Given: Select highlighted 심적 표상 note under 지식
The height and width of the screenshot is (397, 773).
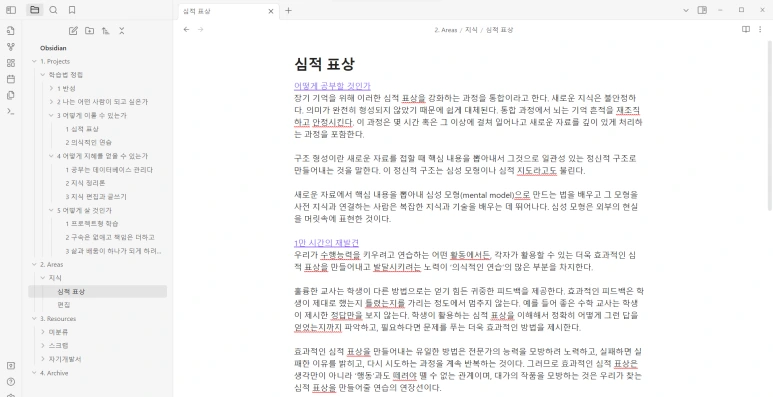Looking at the screenshot, I should pyautogui.click(x=98, y=291).
